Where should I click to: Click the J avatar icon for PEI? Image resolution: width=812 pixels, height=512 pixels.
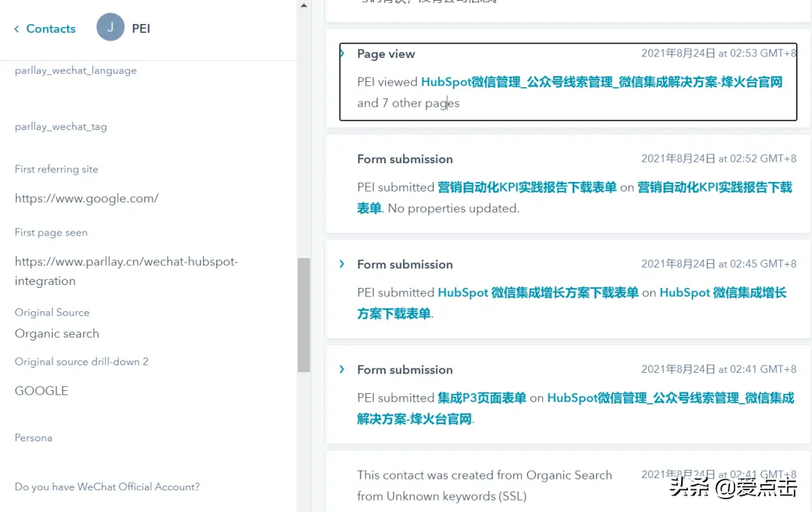click(111, 28)
